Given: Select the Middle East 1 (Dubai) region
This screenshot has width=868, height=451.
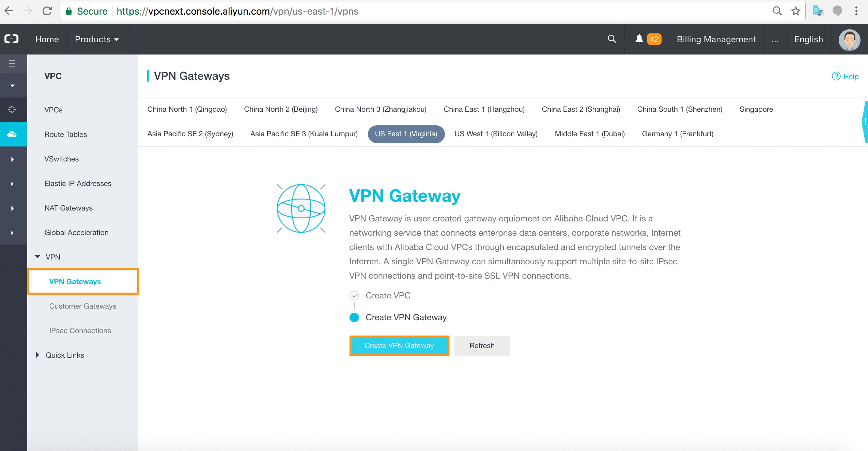Looking at the screenshot, I should point(590,134).
